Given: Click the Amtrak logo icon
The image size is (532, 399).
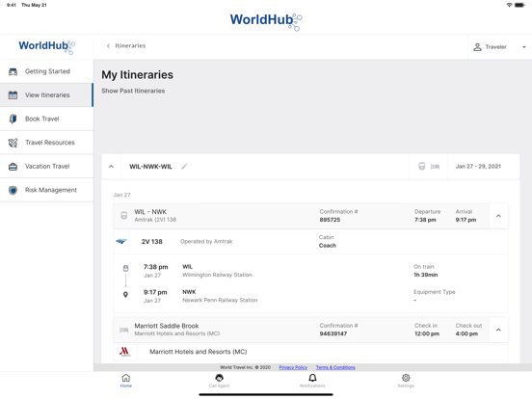Looking at the screenshot, I should click(121, 242).
